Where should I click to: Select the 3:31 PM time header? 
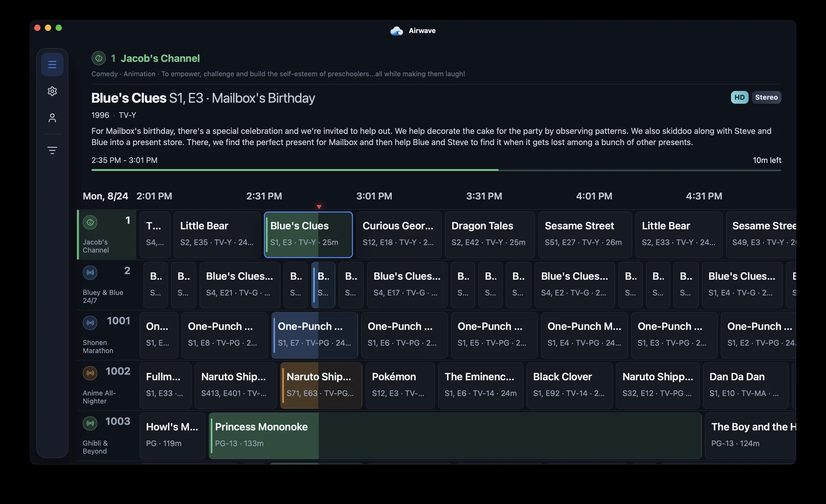click(x=484, y=196)
